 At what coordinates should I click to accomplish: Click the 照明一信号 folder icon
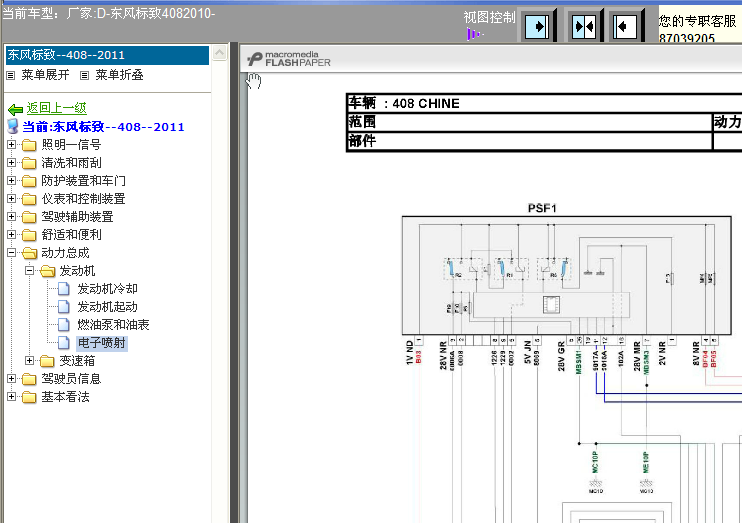click(x=29, y=145)
